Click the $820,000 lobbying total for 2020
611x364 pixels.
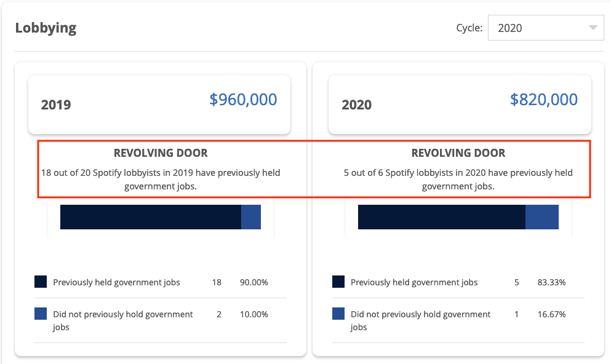pos(543,100)
